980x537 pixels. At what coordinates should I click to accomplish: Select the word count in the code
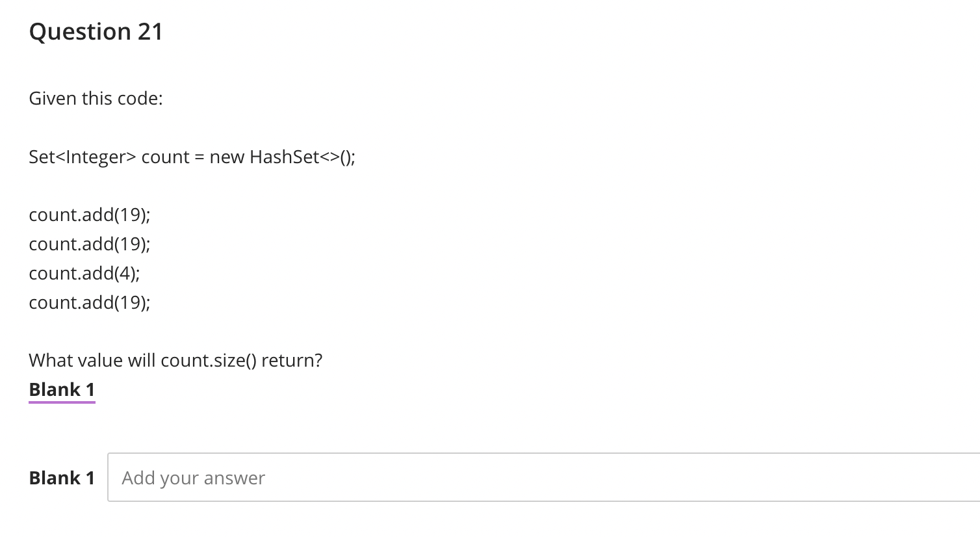pyautogui.click(x=166, y=157)
